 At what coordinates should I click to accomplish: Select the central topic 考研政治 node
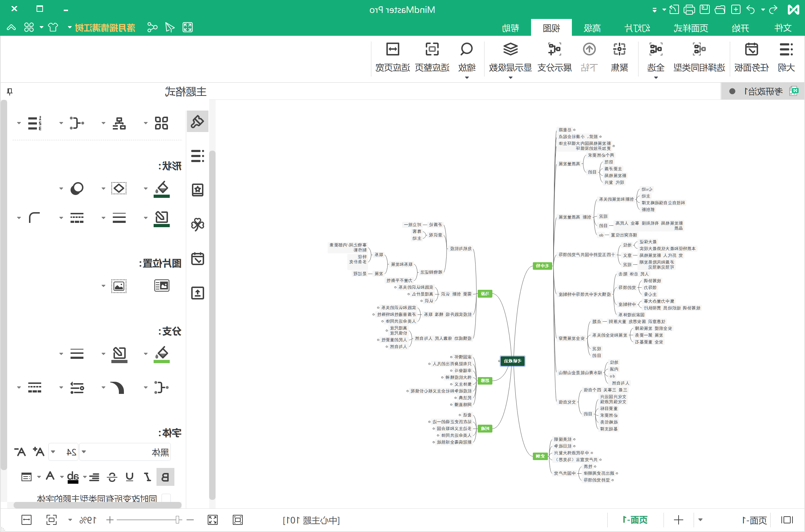[x=512, y=361]
